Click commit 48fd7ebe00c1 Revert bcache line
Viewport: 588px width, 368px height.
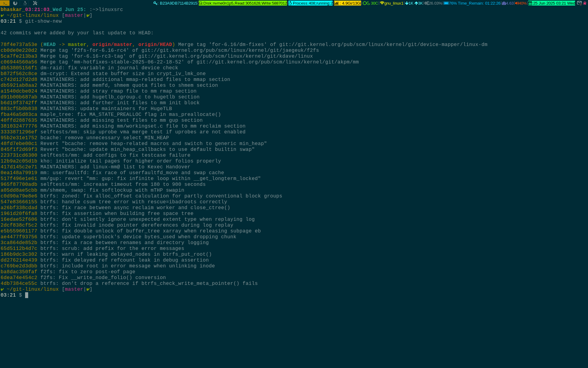(x=134, y=144)
